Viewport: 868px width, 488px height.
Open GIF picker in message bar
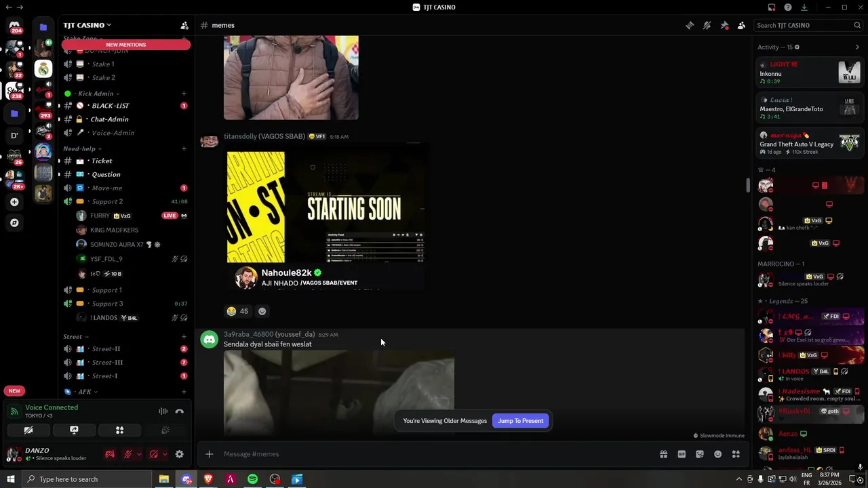[x=682, y=454]
